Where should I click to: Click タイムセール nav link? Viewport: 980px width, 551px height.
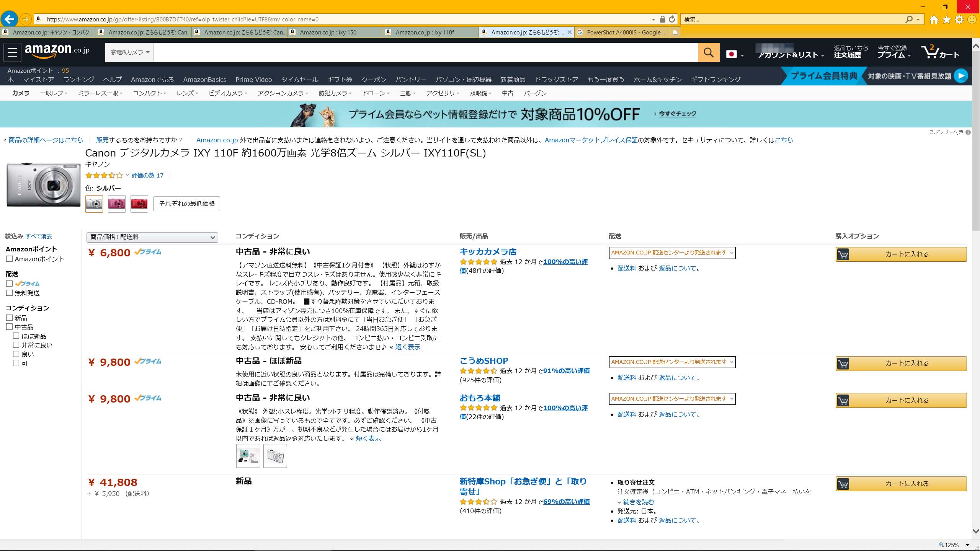300,80
